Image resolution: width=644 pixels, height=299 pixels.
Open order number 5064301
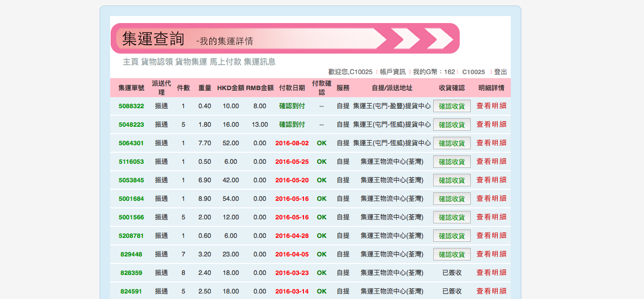pyautogui.click(x=131, y=143)
